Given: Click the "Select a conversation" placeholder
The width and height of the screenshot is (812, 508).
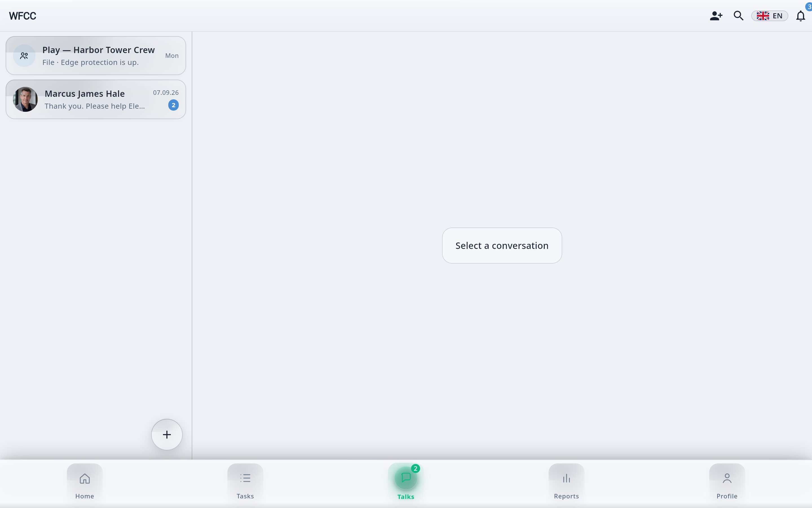Looking at the screenshot, I should 502,246.
